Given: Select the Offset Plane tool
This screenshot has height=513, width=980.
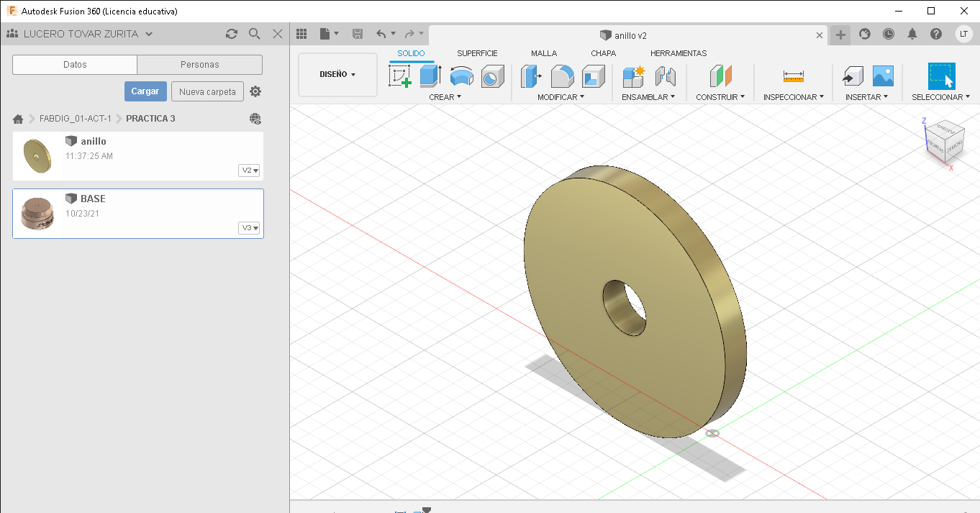Looking at the screenshot, I should pyautogui.click(x=720, y=76).
